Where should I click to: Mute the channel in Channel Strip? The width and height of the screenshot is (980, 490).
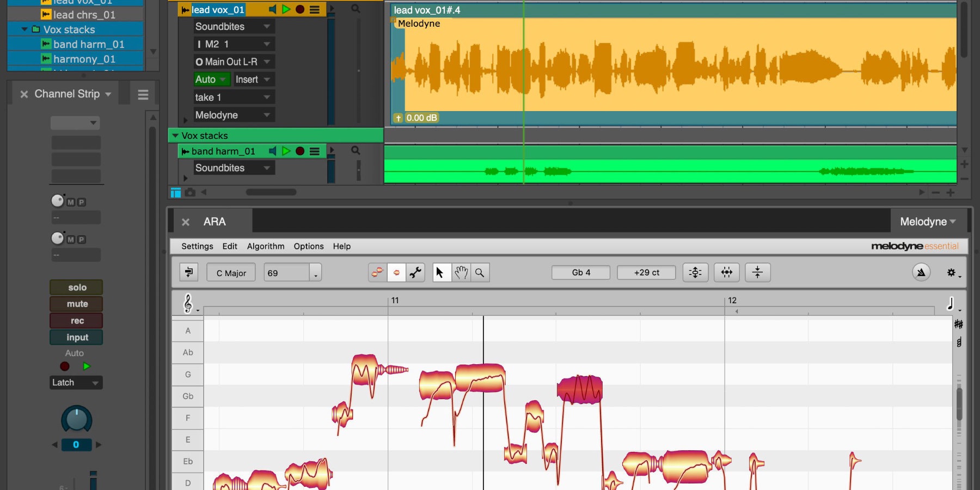tap(77, 304)
